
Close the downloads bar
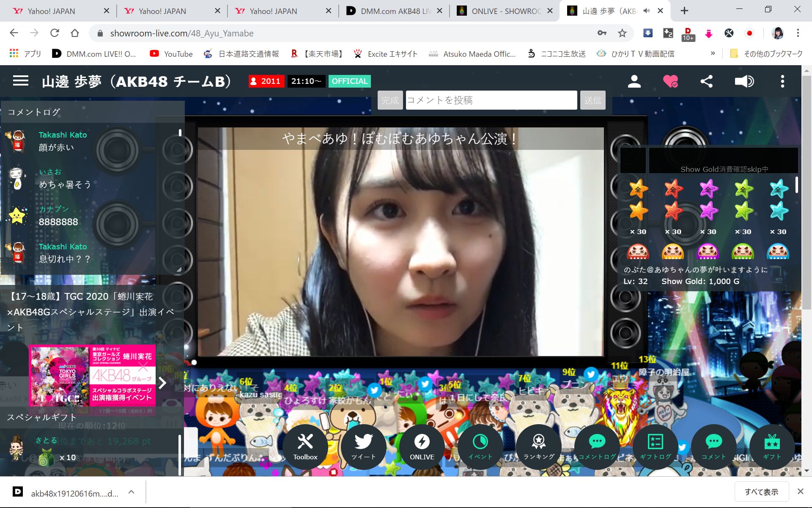800,491
